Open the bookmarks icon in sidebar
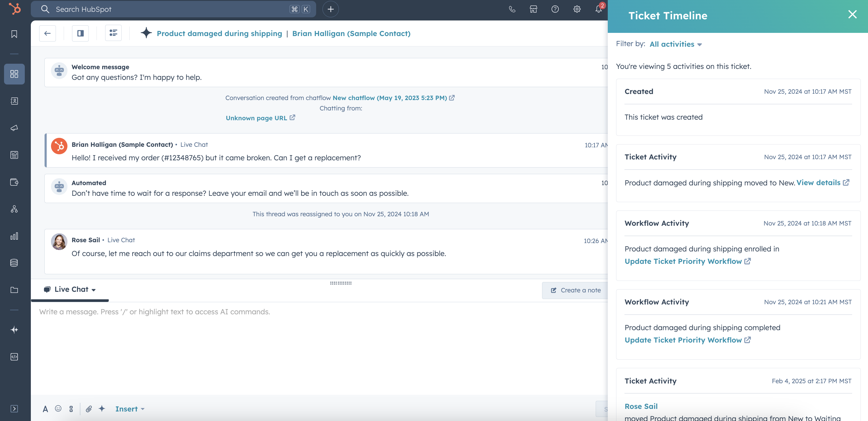Image resolution: width=868 pixels, height=421 pixels. (x=14, y=34)
